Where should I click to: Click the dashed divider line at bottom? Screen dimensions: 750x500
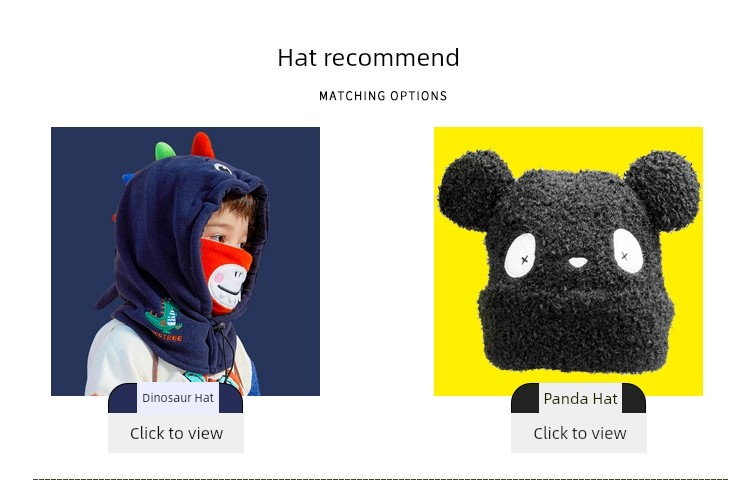[x=380, y=478]
